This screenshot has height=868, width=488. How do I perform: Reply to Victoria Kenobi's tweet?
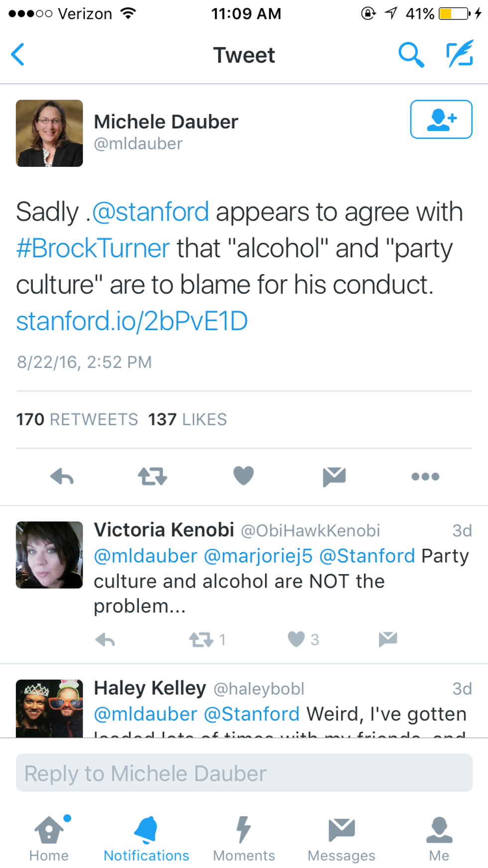click(x=105, y=639)
